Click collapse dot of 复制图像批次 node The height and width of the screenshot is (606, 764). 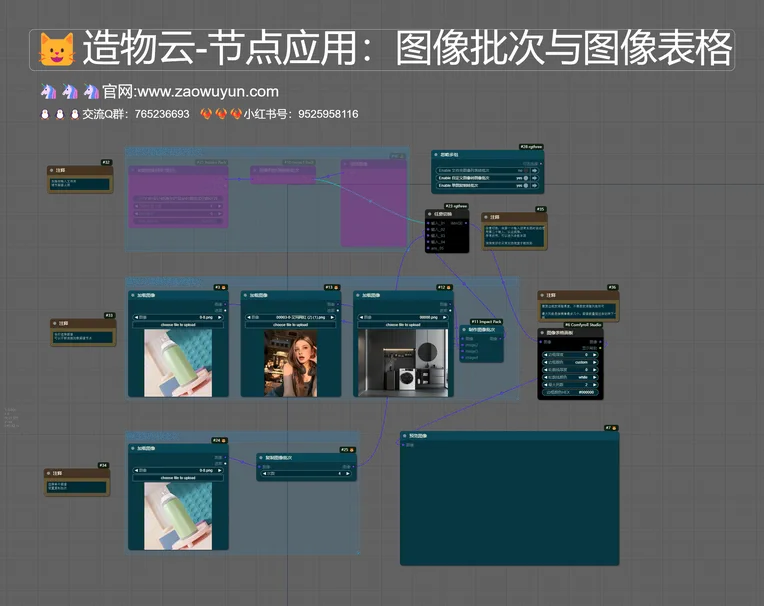tap(259, 458)
